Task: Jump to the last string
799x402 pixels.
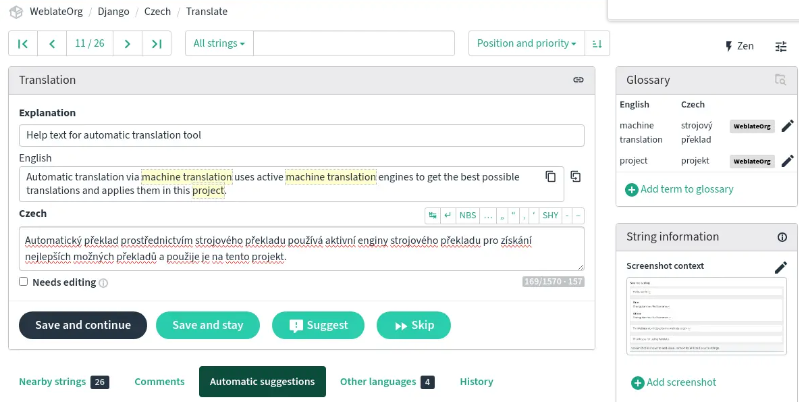Action: (157, 43)
